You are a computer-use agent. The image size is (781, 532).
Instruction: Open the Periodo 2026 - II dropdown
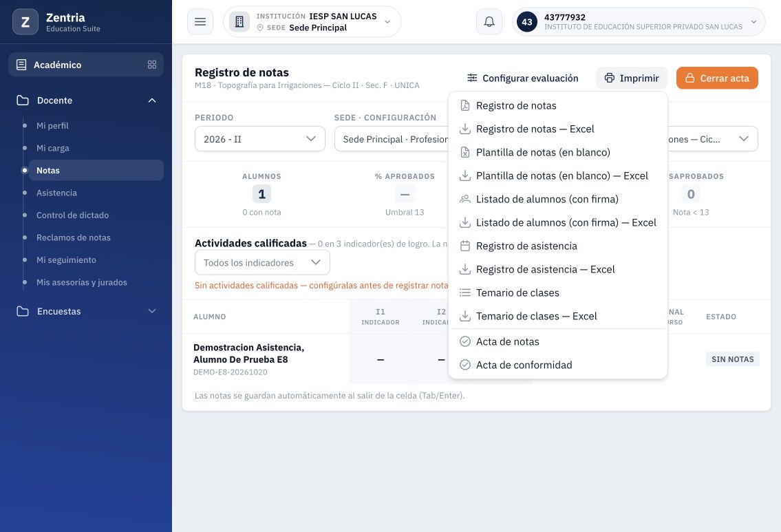260,139
